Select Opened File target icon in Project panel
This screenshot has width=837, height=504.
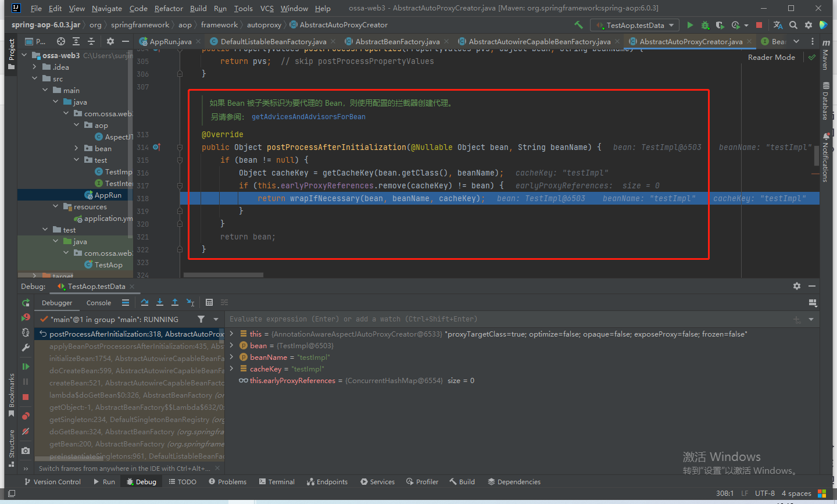coord(61,41)
